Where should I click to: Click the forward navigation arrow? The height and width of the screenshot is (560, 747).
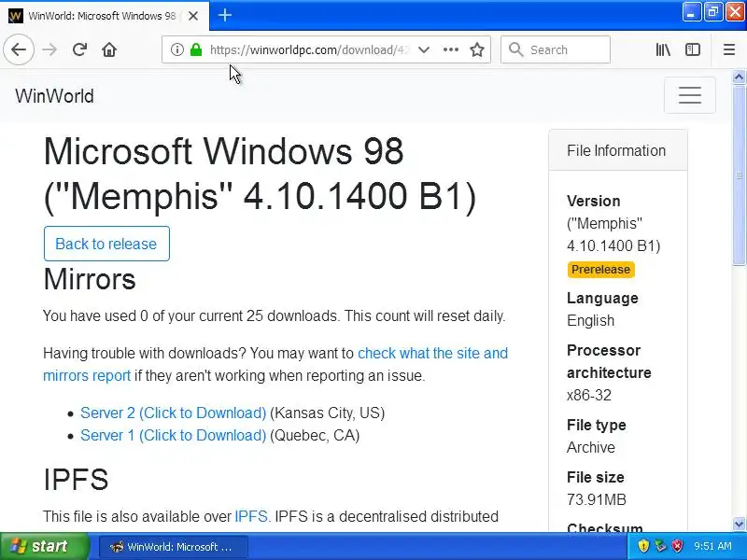[49, 49]
